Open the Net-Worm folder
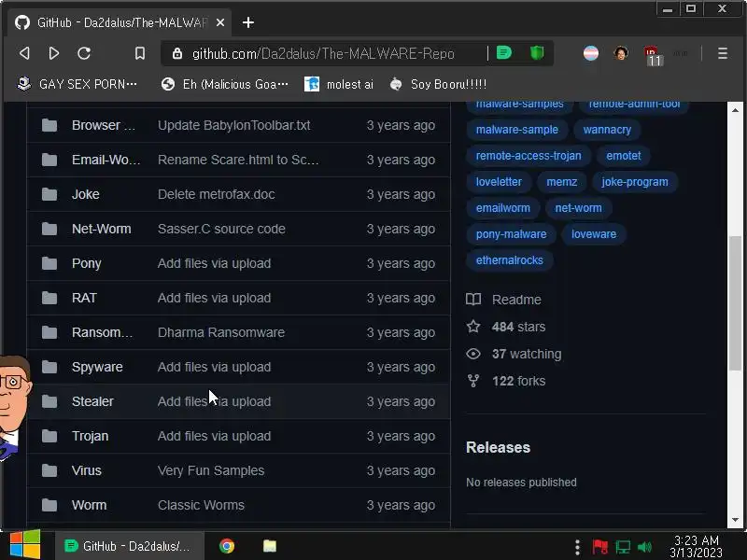The height and width of the screenshot is (560, 747). (102, 229)
